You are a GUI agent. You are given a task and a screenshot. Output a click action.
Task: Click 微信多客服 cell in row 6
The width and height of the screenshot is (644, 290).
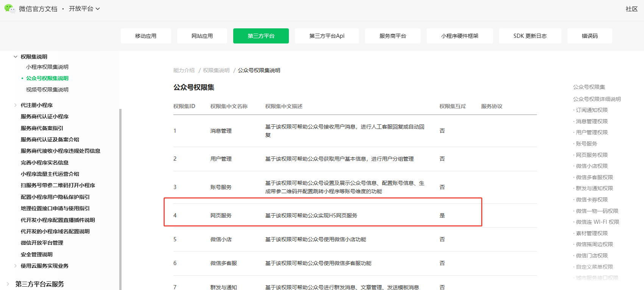pyautogui.click(x=224, y=263)
